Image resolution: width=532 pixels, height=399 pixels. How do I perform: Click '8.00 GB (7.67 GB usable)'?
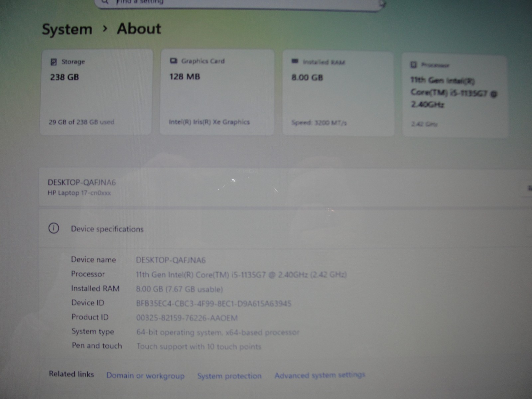[x=179, y=289]
